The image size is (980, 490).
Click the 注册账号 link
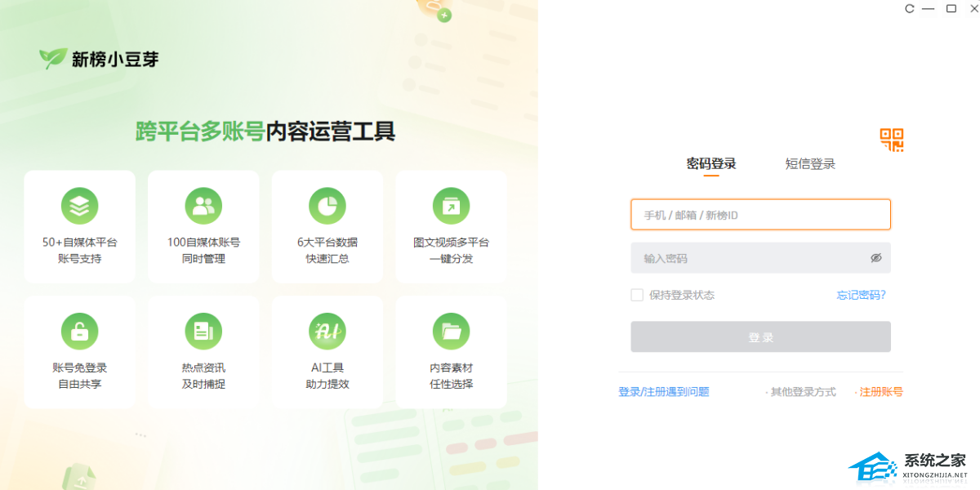pos(881,392)
